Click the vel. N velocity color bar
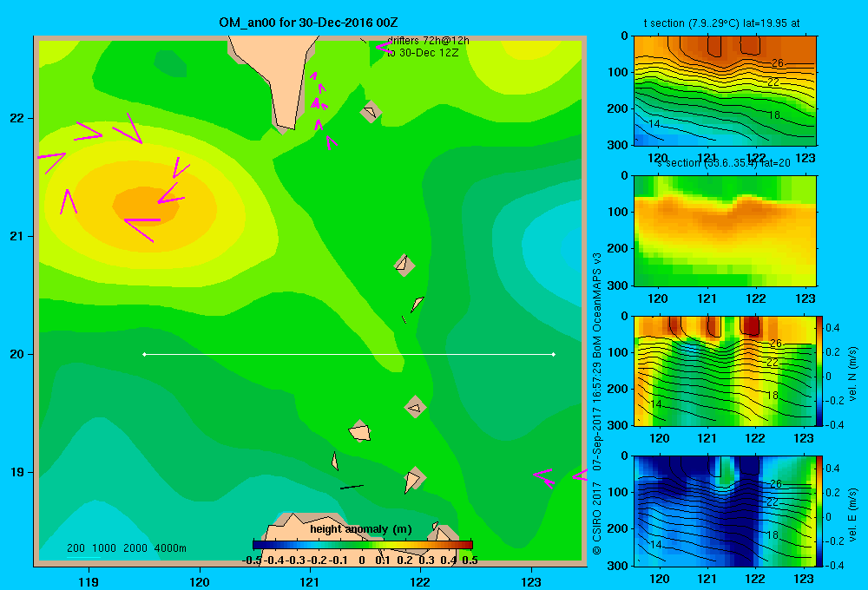The image size is (868, 590). 819,370
